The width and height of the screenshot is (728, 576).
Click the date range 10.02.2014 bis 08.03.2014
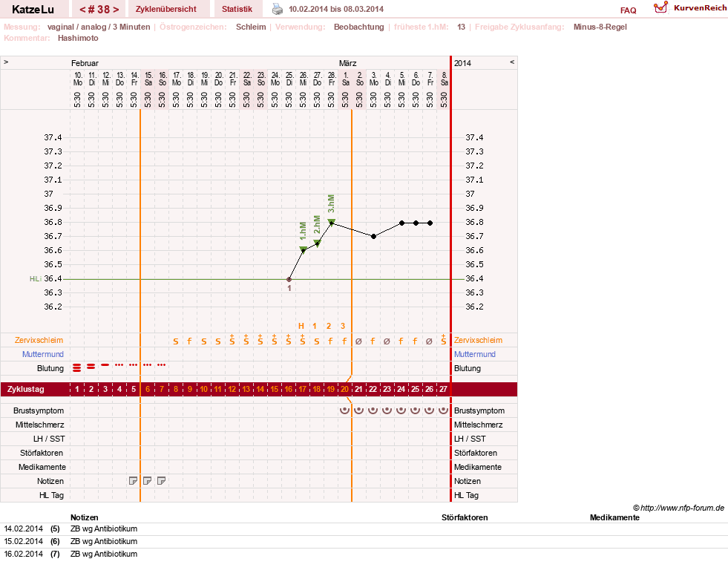(336, 9)
